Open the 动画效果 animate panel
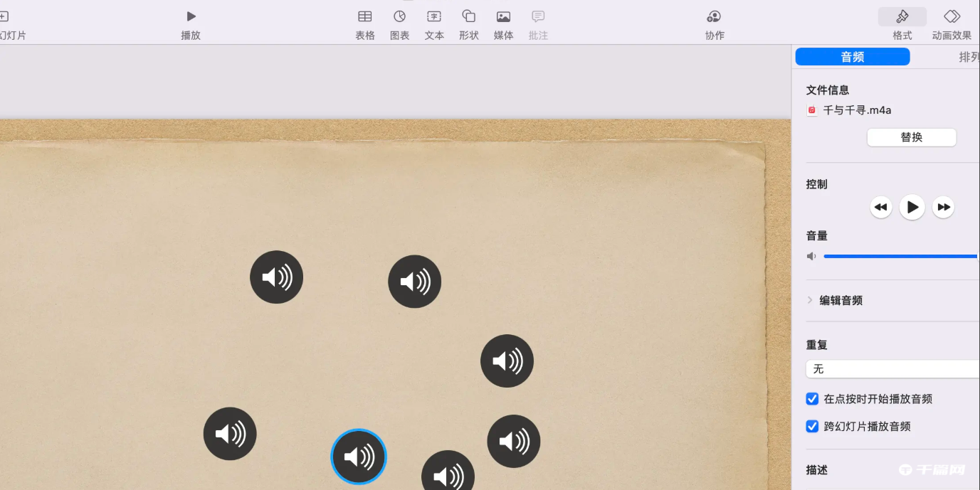Image resolution: width=980 pixels, height=490 pixels. [x=952, y=16]
